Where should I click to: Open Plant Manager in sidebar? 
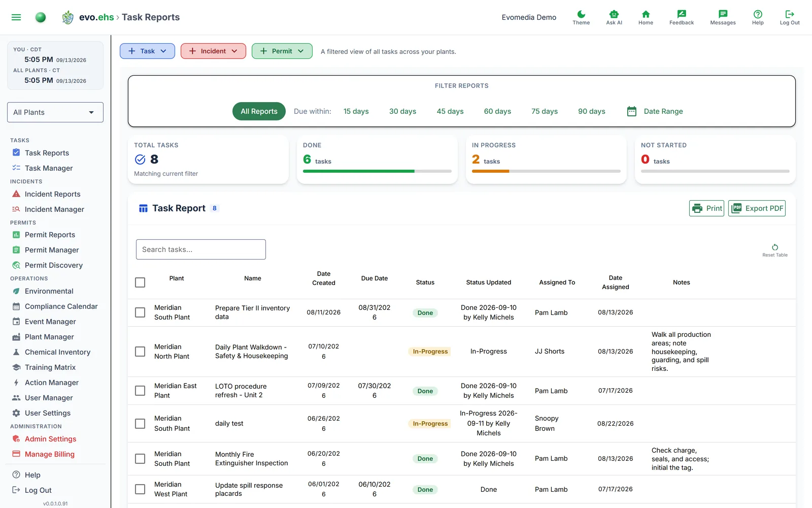point(49,337)
